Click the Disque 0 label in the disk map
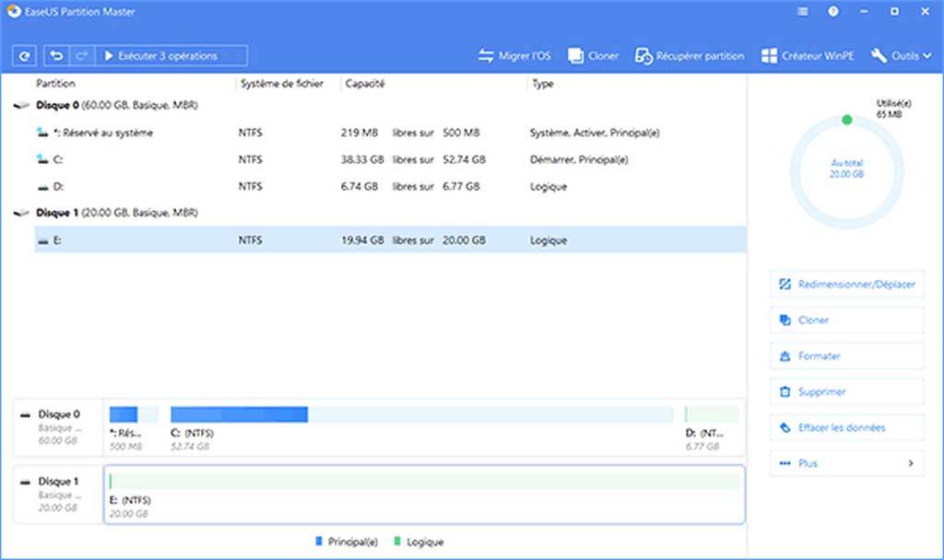This screenshot has height=560, width=944. (59, 414)
